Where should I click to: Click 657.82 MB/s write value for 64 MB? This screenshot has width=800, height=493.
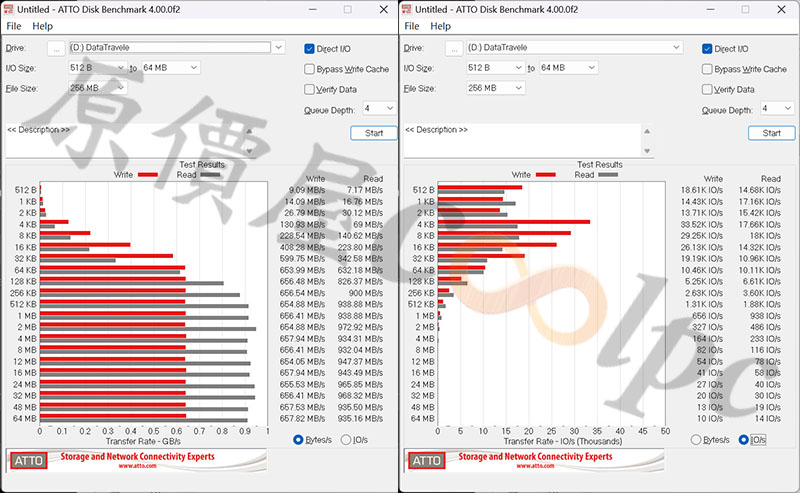(x=302, y=418)
